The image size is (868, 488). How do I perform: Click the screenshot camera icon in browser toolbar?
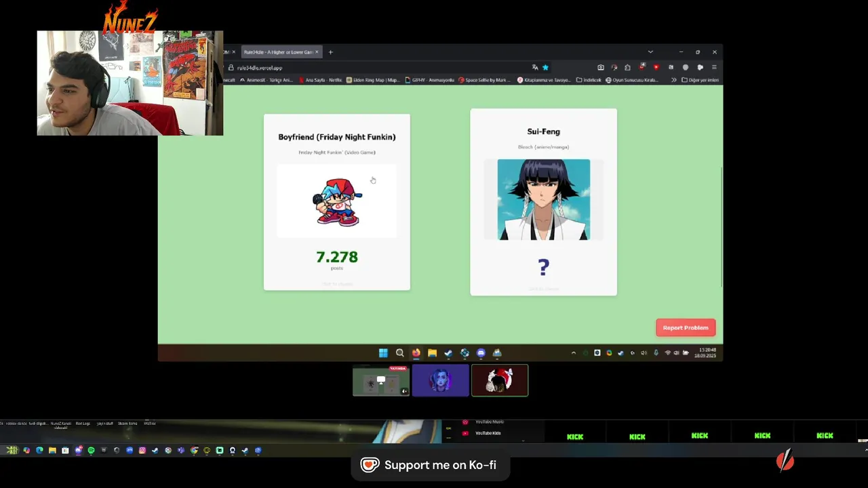tap(601, 68)
